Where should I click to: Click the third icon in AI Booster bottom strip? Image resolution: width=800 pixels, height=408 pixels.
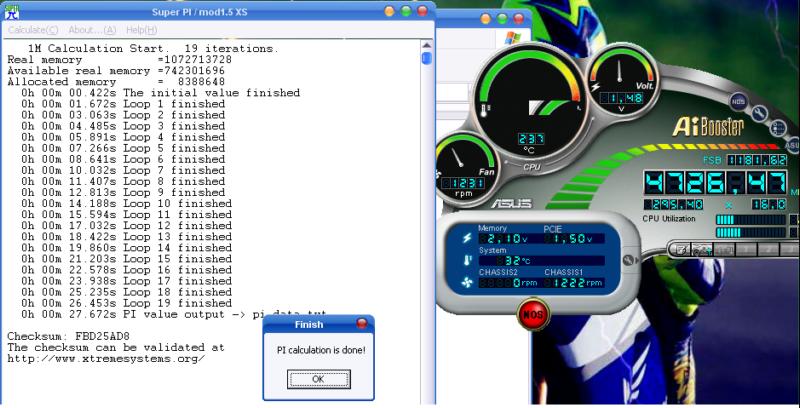coord(724,250)
